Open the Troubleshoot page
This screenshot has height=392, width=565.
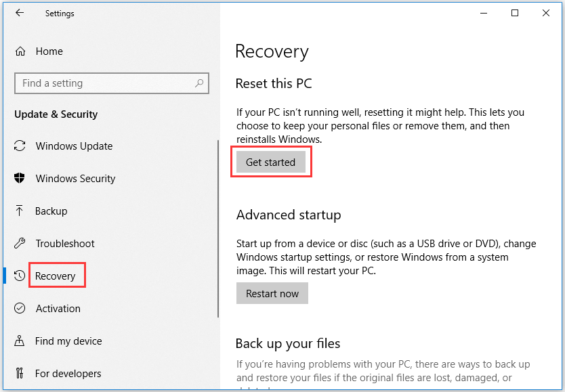[x=65, y=243]
